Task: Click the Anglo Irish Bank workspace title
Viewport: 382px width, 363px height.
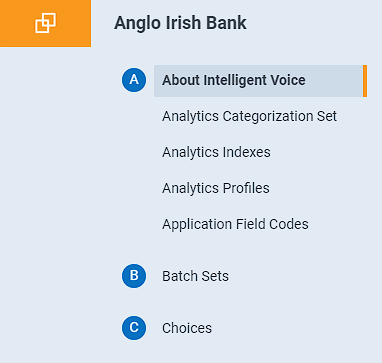Action: 180,23
